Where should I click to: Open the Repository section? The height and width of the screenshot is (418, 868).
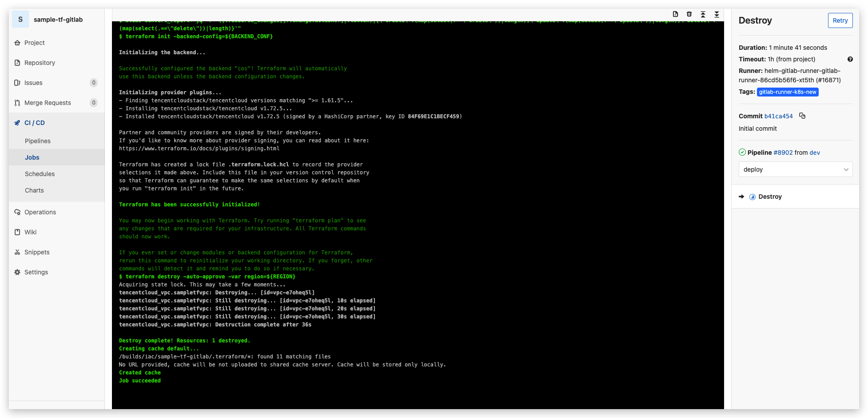coord(40,63)
